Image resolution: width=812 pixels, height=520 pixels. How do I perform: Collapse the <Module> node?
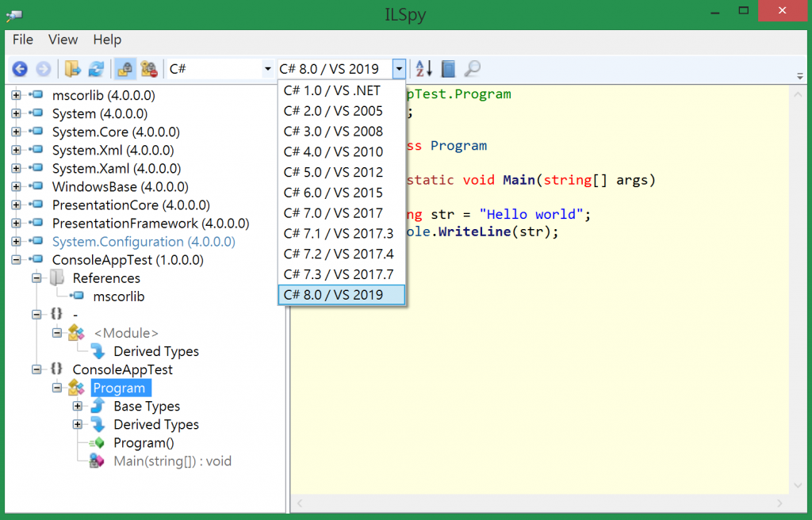pos(57,333)
